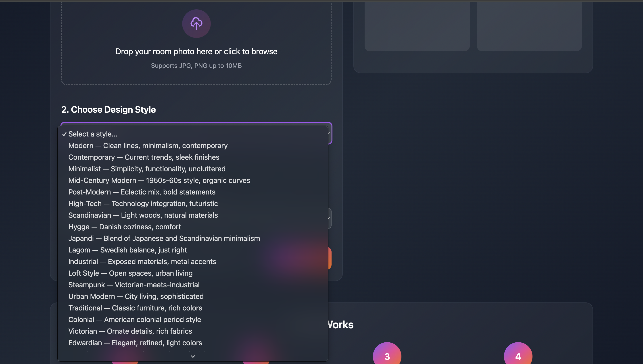Click the checked 'Select a style...' entry

(93, 134)
